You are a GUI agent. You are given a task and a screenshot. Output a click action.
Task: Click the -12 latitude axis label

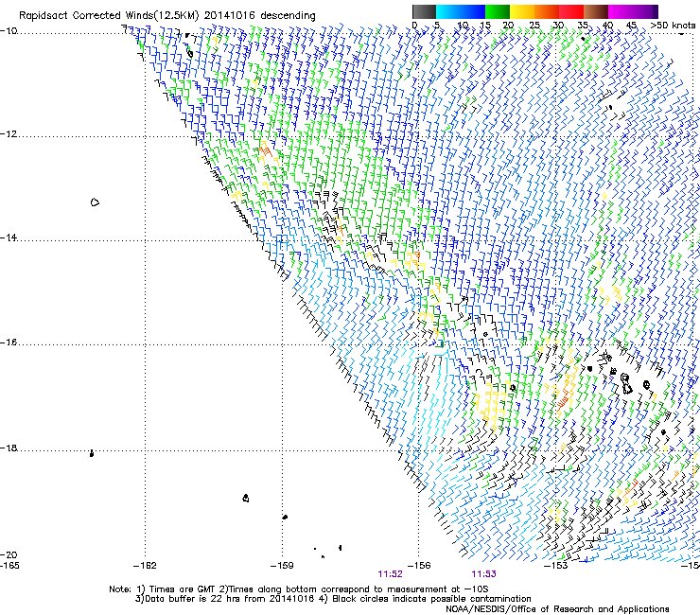9,134
